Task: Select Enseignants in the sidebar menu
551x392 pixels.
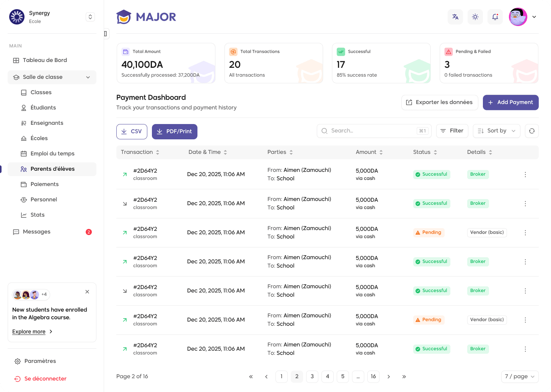Action: [47, 123]
